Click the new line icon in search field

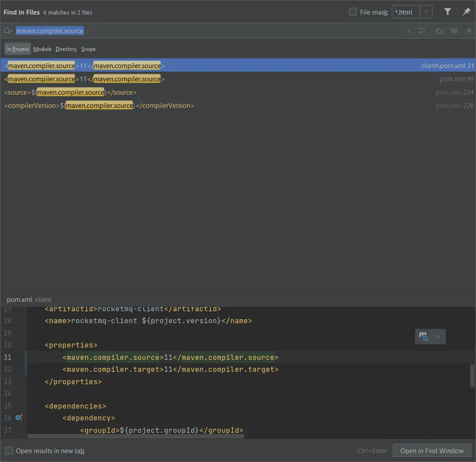pyautogui.click(x=421, y=31)
